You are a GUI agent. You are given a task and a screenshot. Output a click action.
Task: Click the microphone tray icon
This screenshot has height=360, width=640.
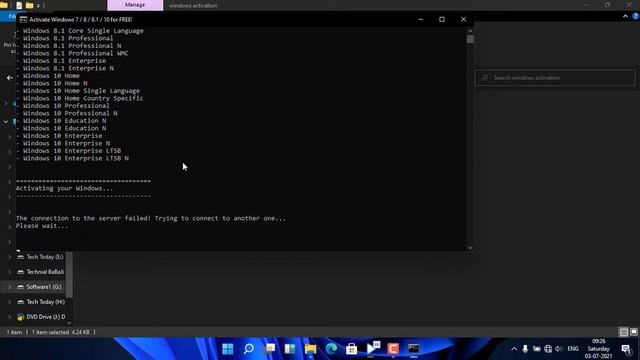tap(525, 349)
